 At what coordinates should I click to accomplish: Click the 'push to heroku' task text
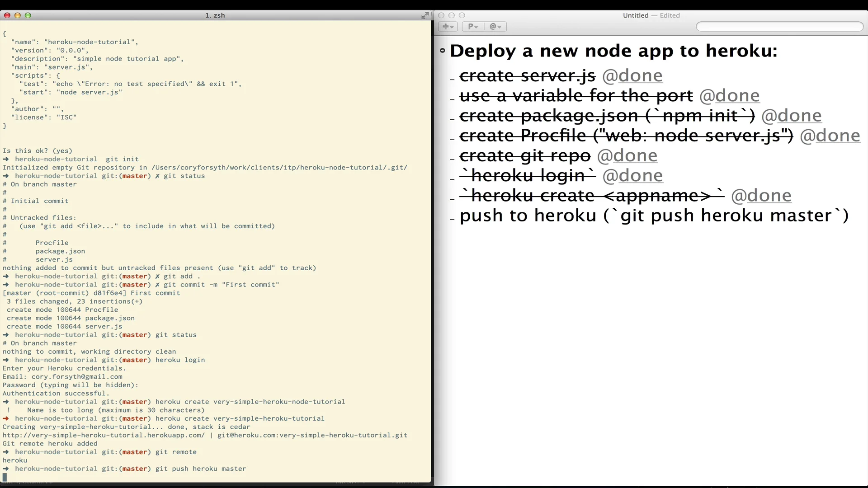point(654,216)
